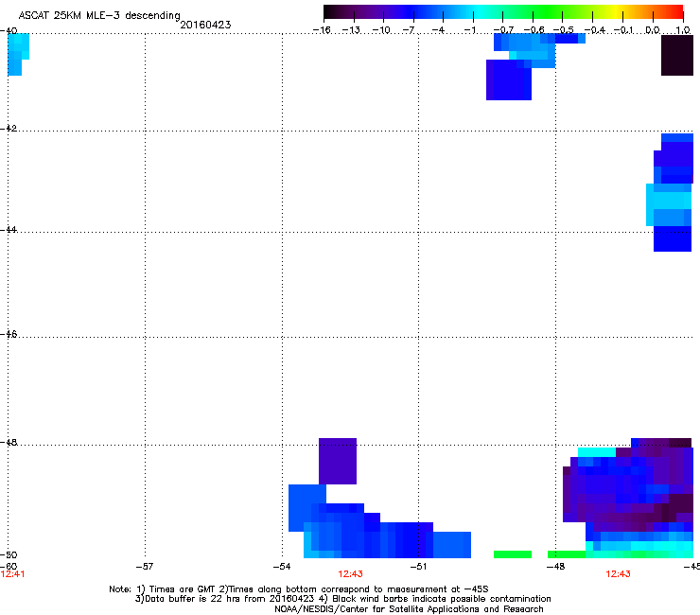The width and height of the screenshot is (700, 615).
Task: Click the colorbar label -0.6
Action: point(534,30)
